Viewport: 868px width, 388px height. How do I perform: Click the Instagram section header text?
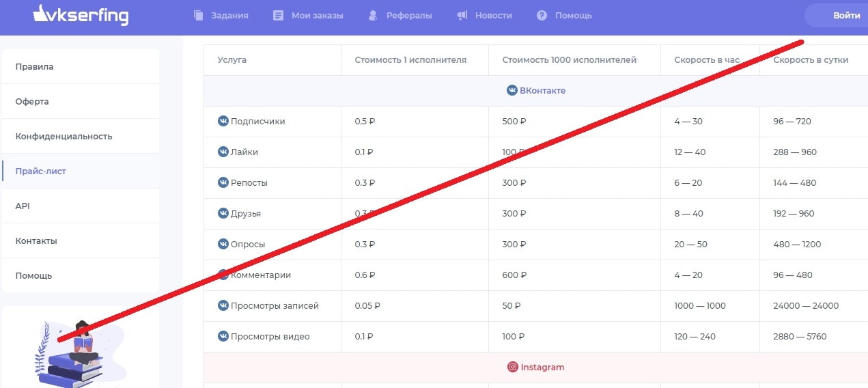542,367
